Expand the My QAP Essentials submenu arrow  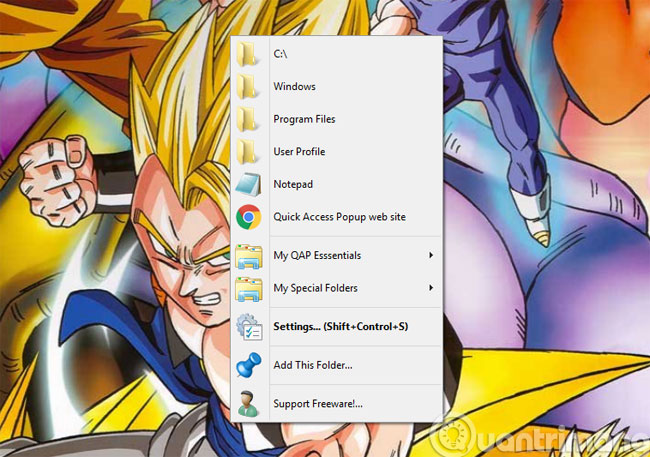[x=431, y=256]
